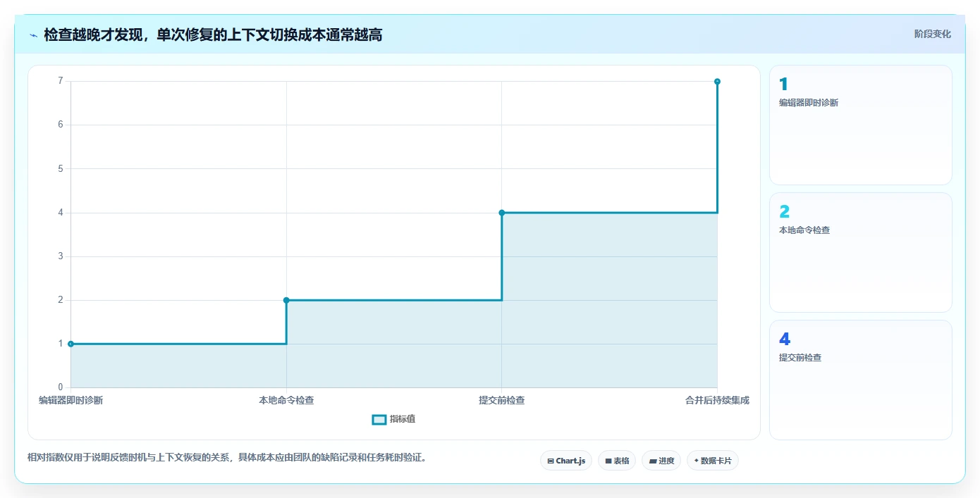The image size is (980, 498).
Task: Click the y-axis tick label 3
Action: point(61,256)
